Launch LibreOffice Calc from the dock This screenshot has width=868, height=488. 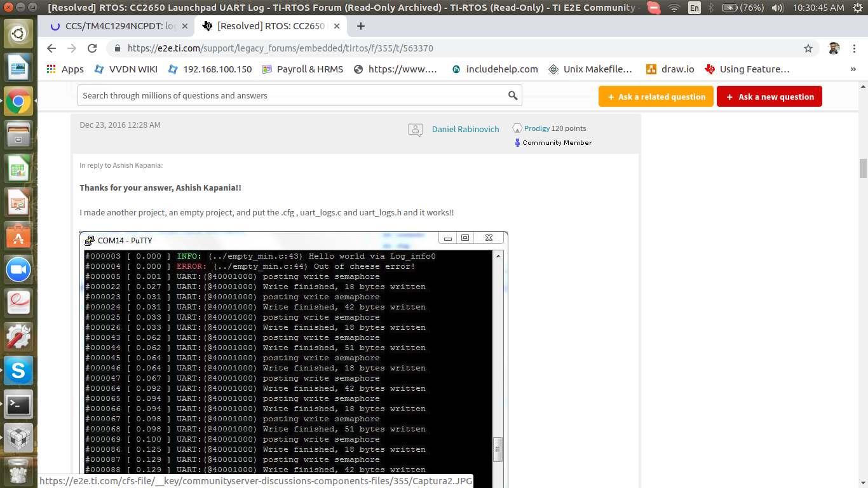tap(18, 169)
